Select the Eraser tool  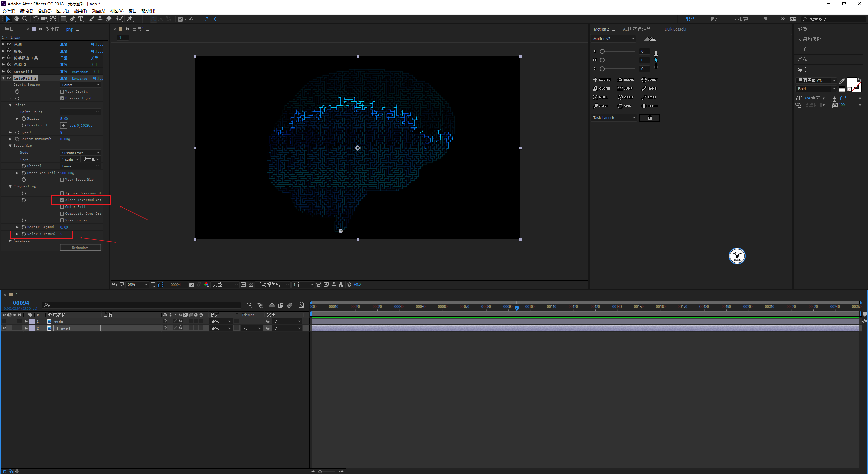(108, 19)
